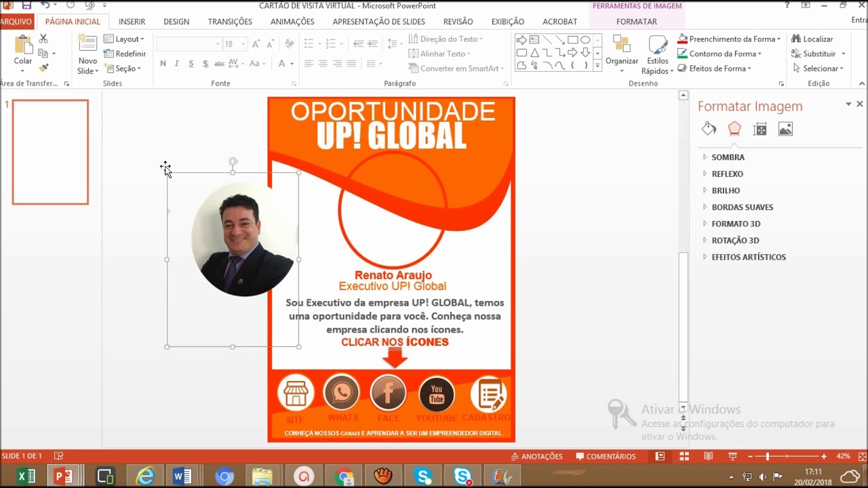Open the Effects pentagon tab in Formatar Imagem
Image resolution: width=868 pixels, height=488 pixels.
click(734, 129)
